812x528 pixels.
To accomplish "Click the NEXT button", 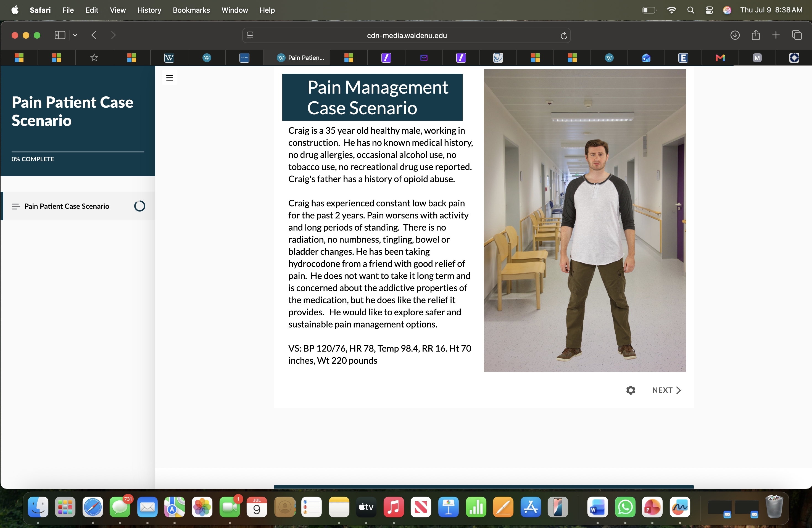I will [666, 390].
